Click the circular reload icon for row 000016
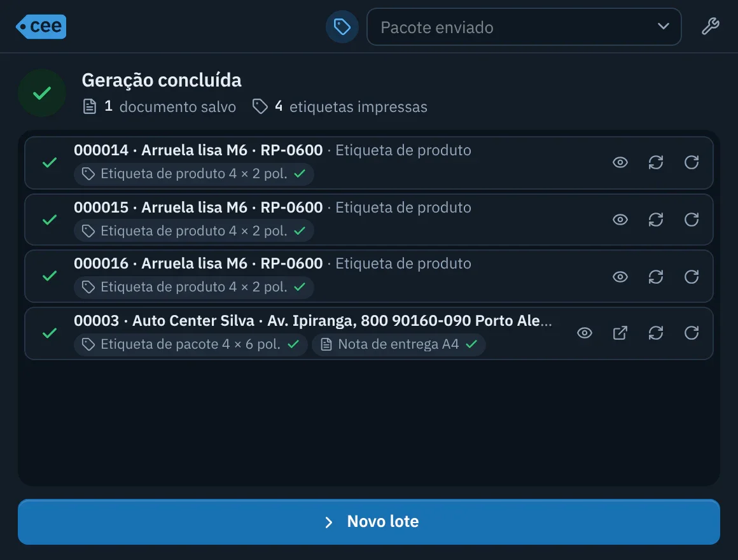738x560 pixels. (691, 277)
